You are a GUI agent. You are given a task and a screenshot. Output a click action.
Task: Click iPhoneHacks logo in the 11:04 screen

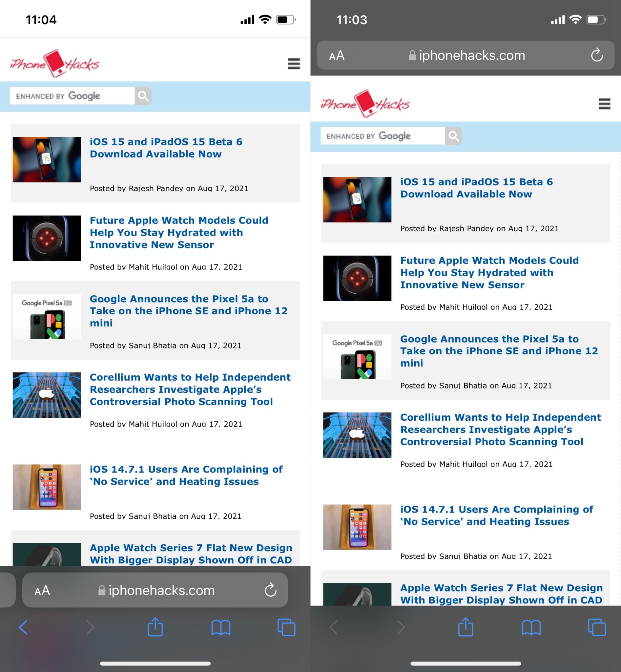pos(54,64)
